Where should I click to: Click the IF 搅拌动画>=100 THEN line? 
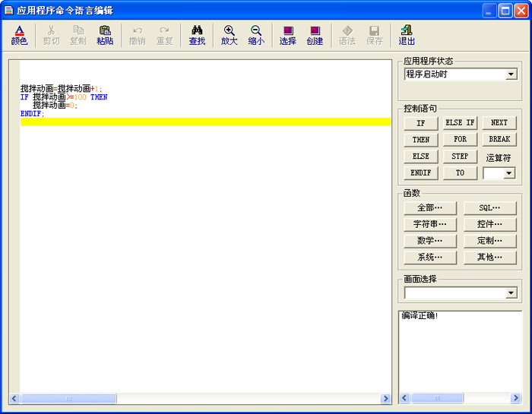point(64,97)
